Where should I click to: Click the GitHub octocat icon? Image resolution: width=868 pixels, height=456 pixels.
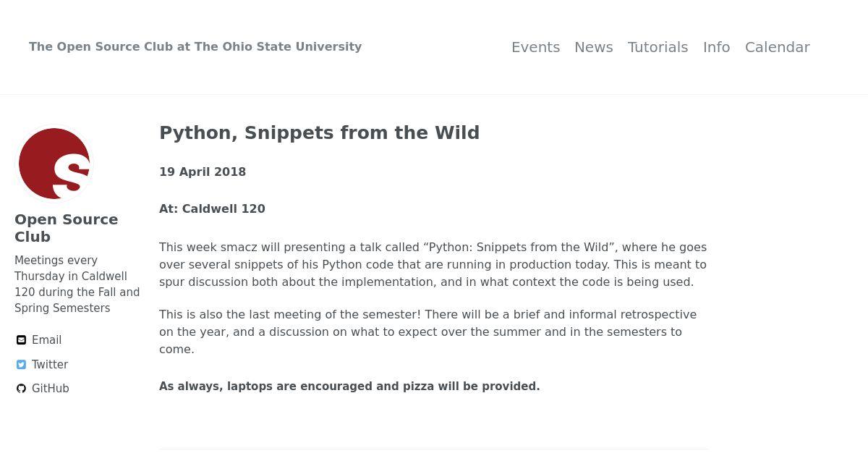22,389
